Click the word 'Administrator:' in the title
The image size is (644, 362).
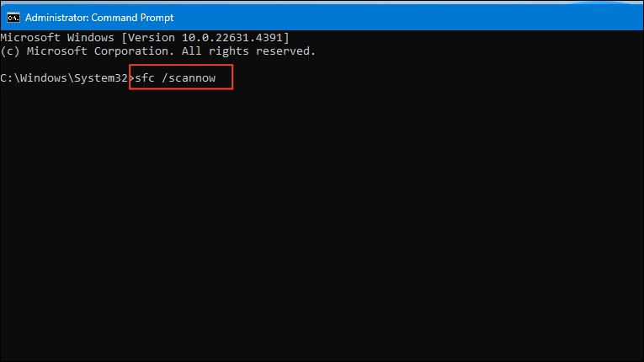(56, 18)
